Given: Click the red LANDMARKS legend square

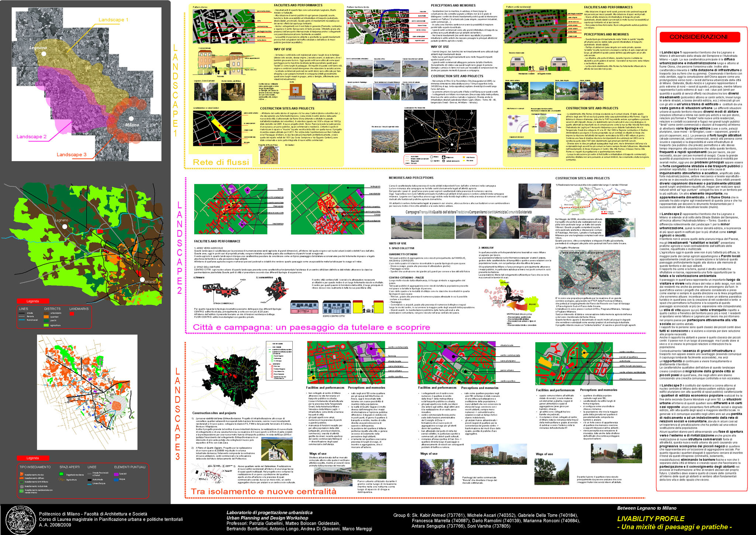Looking at the screenshot, I should click(x=72, y=313).
